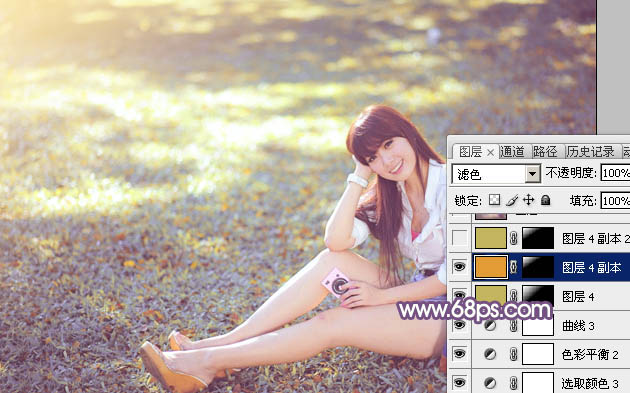Click the 曲线 3 adjustment icon
The image size is (630, 393).
(489, 325)
